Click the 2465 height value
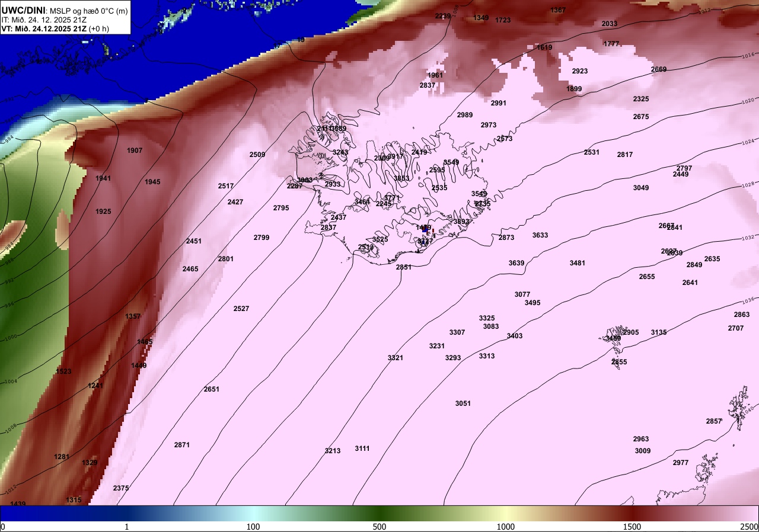The width and height of the screenshot is (759, 532). (x=190, y=269)
